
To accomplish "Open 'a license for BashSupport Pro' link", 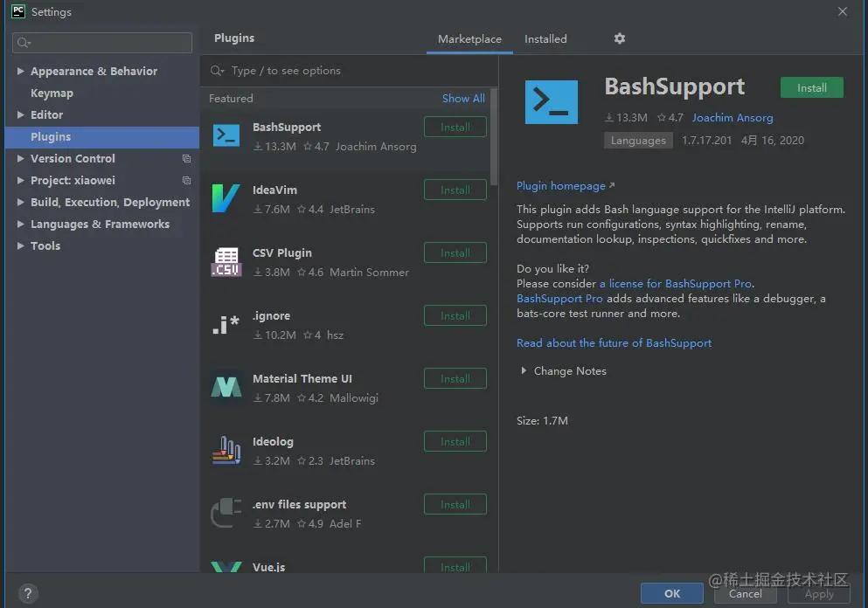I will (676, 283).
